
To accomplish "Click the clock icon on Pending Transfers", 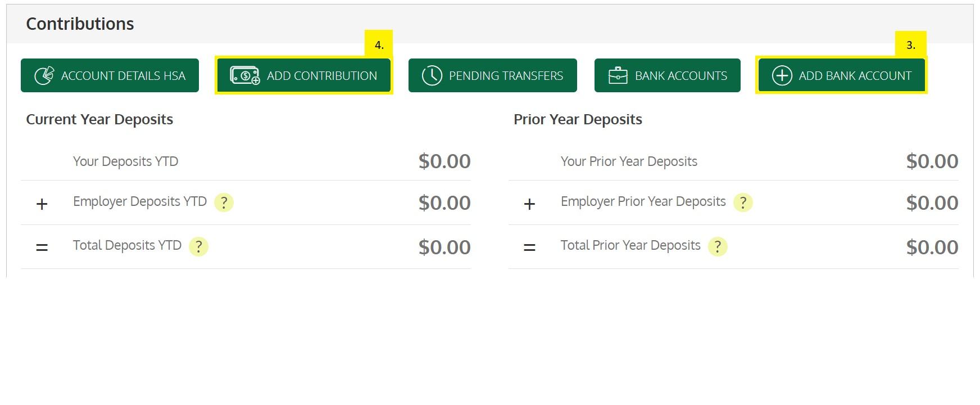I will pyautogui.click(x=432, y=75).
